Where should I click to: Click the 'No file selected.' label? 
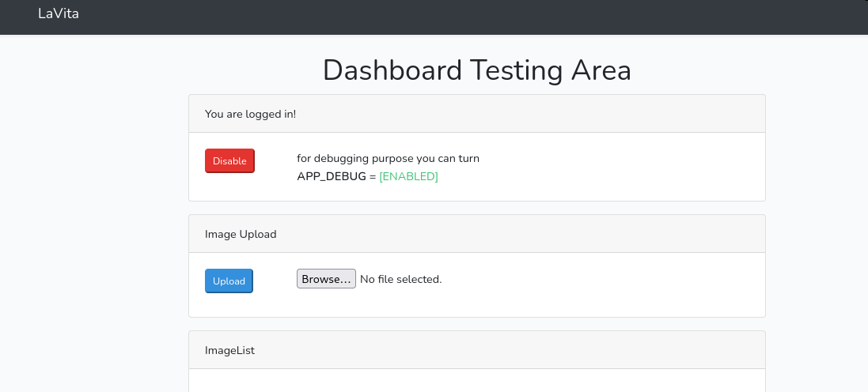pos(400,279)
